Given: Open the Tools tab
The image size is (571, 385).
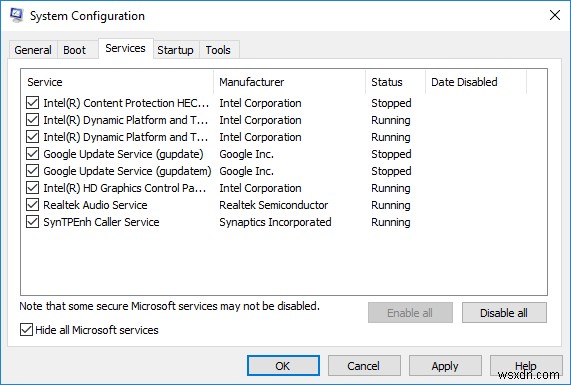Looking at the screenshot, I should point(218,50).
